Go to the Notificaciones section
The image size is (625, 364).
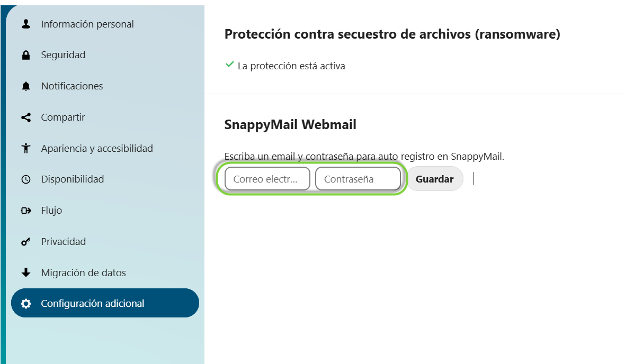click(72, 86)
